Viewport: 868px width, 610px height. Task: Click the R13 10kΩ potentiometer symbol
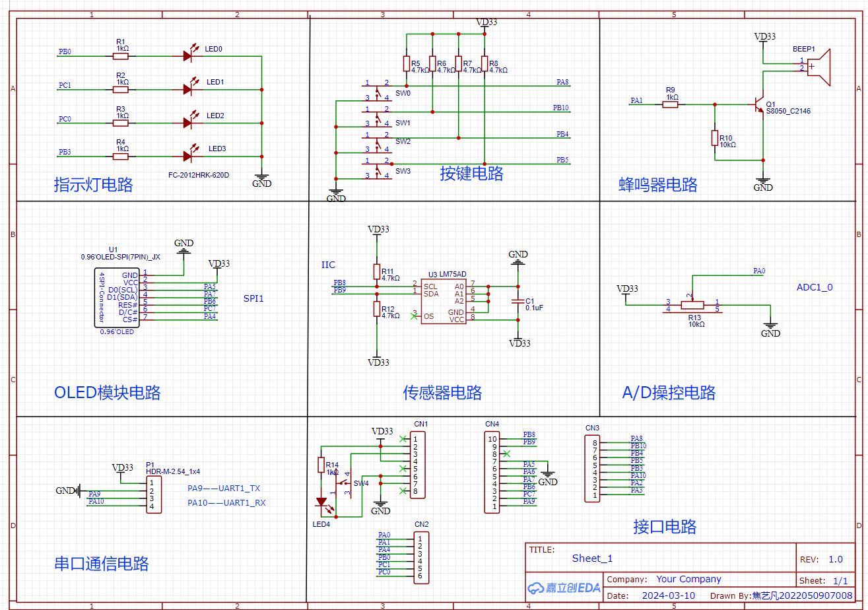point(692,305)
